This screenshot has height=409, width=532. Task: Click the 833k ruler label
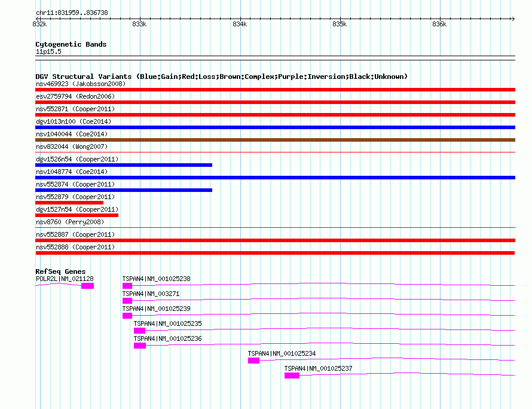click(x=139, y=24)
